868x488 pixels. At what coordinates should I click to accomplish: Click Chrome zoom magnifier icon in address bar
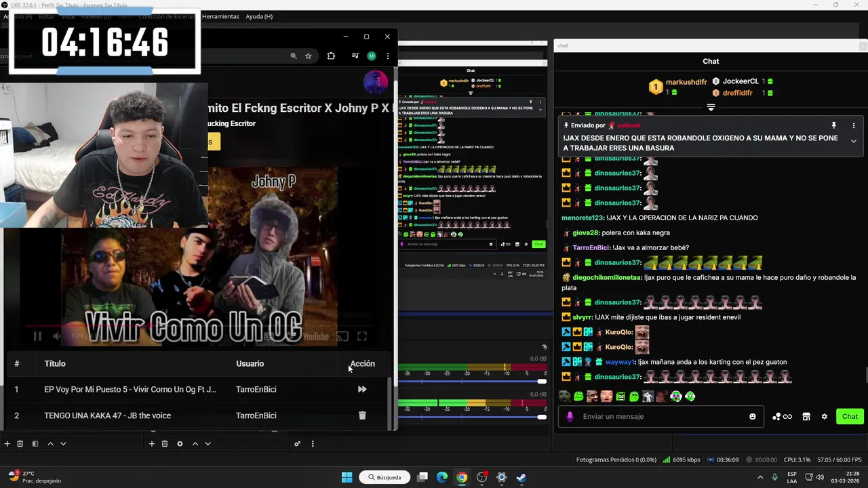pos(294,56)
